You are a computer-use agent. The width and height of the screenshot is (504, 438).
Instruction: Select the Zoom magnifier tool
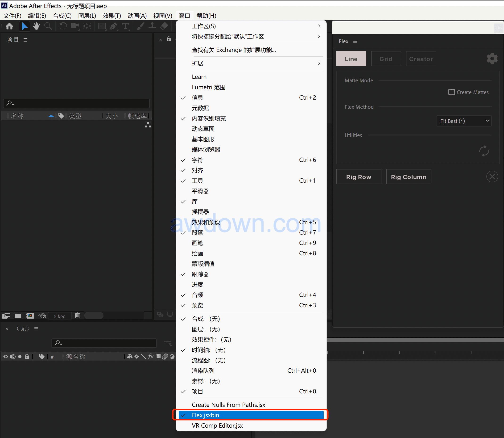(48, 26)
